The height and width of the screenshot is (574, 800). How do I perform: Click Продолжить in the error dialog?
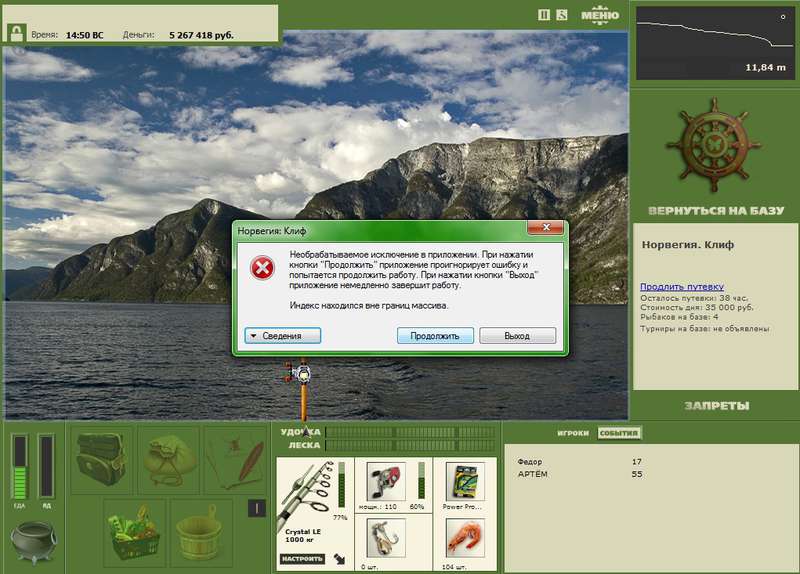click(435, 336)
